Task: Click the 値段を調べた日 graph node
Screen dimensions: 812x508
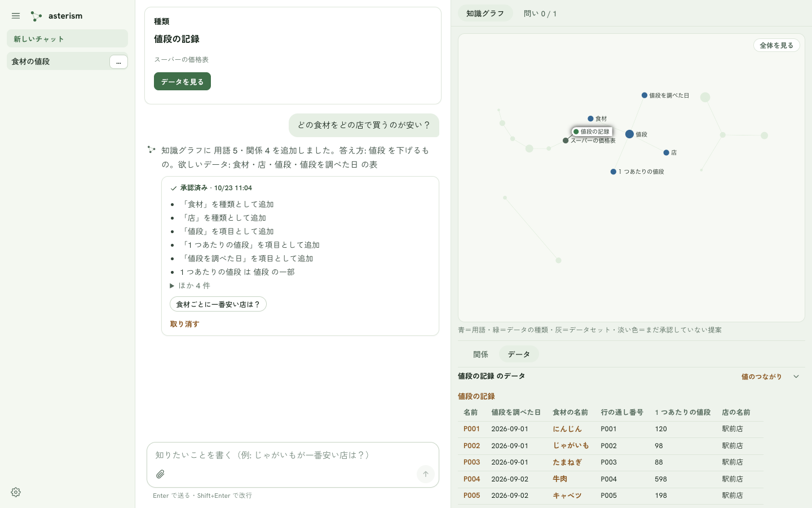Action: point(645,95)
